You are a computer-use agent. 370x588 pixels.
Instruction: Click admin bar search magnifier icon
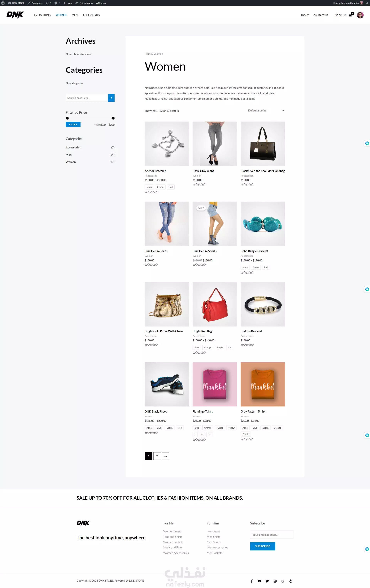click(367, 3)
